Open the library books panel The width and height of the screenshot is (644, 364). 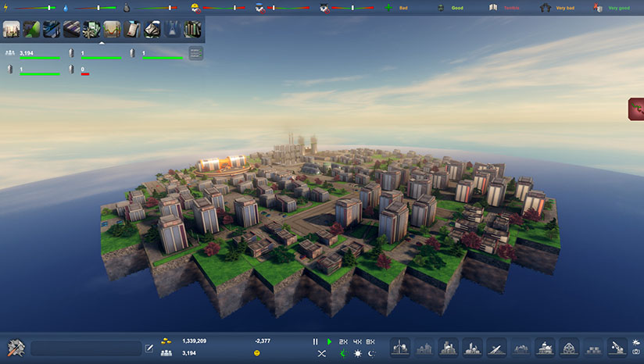(x=192, y=30)
